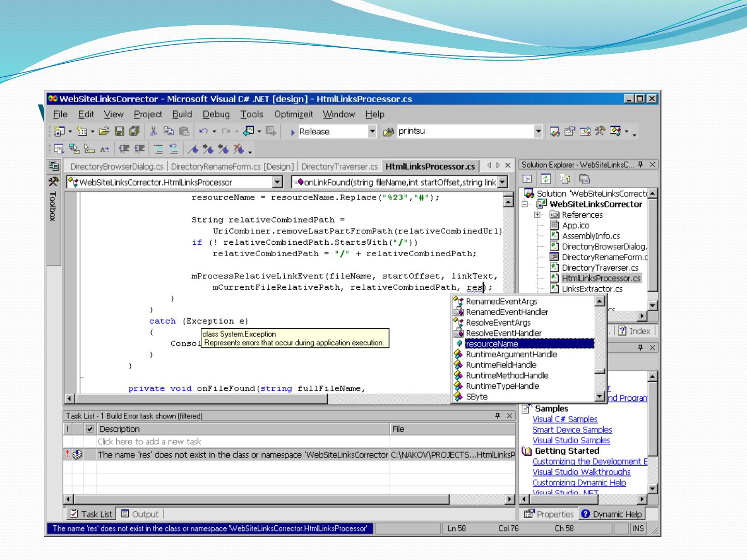Toggle auto-hide pin on Task List panel

coord(498,416)
